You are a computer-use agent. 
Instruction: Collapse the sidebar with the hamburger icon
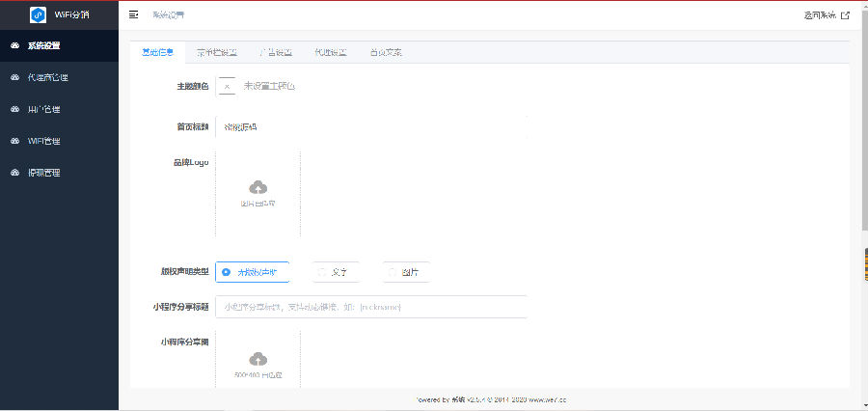coord(133,15)
